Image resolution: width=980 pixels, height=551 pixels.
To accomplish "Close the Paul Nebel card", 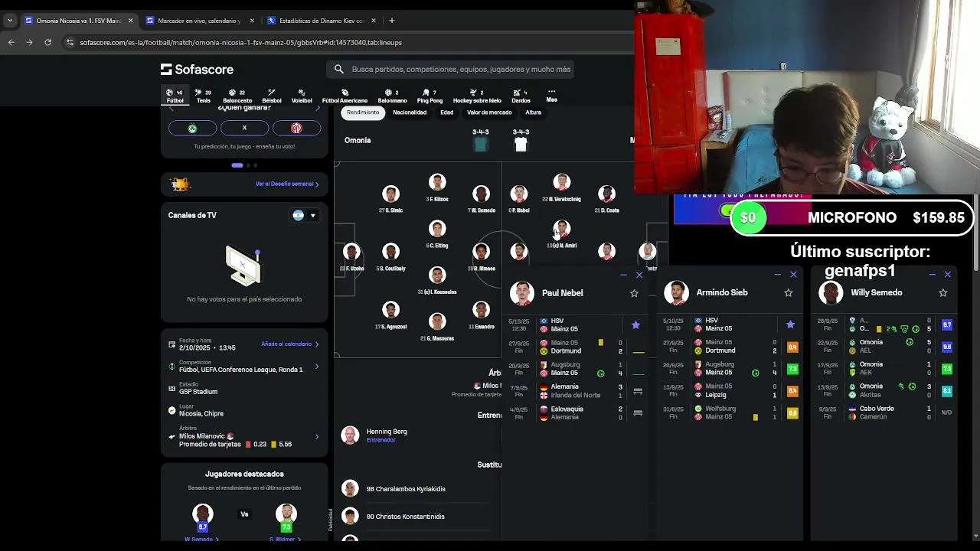I will [x=639, y=275].
